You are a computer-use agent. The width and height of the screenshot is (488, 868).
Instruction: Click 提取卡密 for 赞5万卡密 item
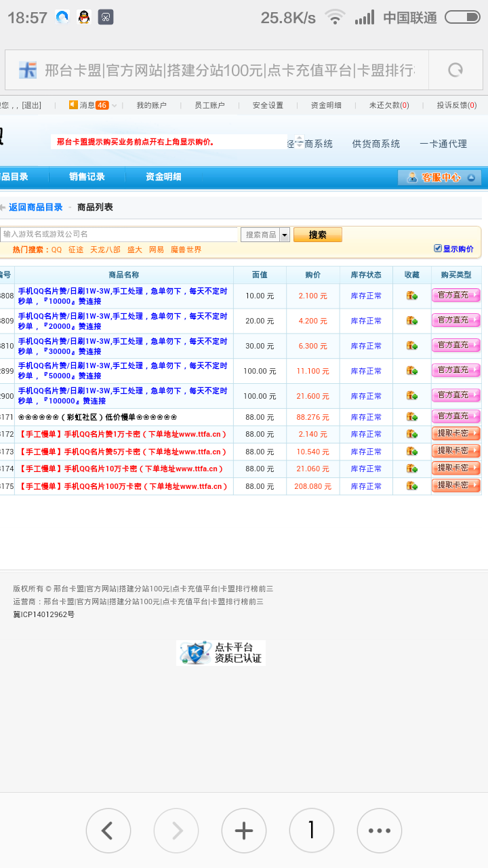tap(455, 451)
